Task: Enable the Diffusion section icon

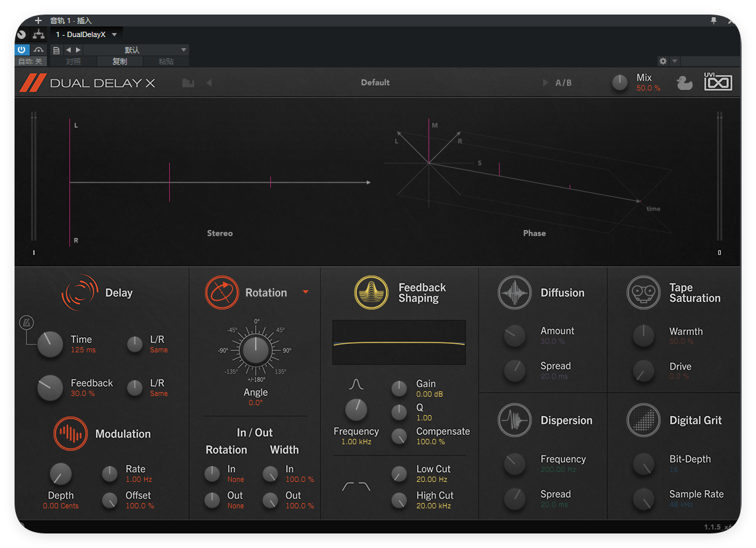Action: [x=514, y=292]
